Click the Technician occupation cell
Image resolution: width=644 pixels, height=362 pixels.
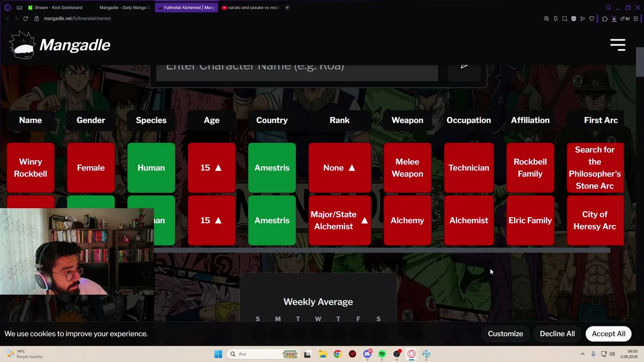point(469,168)
